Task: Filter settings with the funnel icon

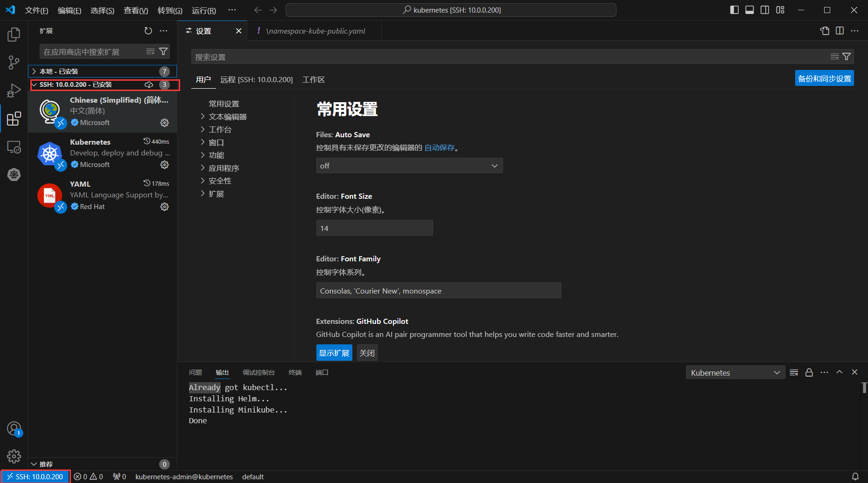Action: (847, 56)
